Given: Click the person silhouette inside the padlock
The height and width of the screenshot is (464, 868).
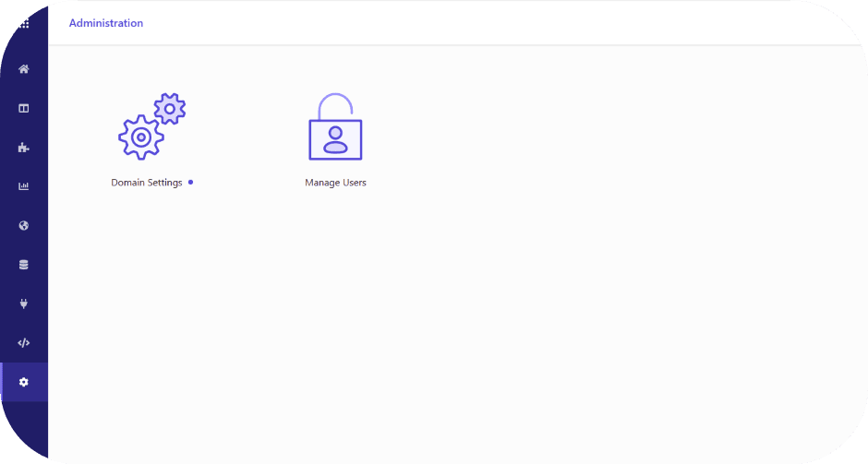Looking at the screenshot, I should 335,140.
